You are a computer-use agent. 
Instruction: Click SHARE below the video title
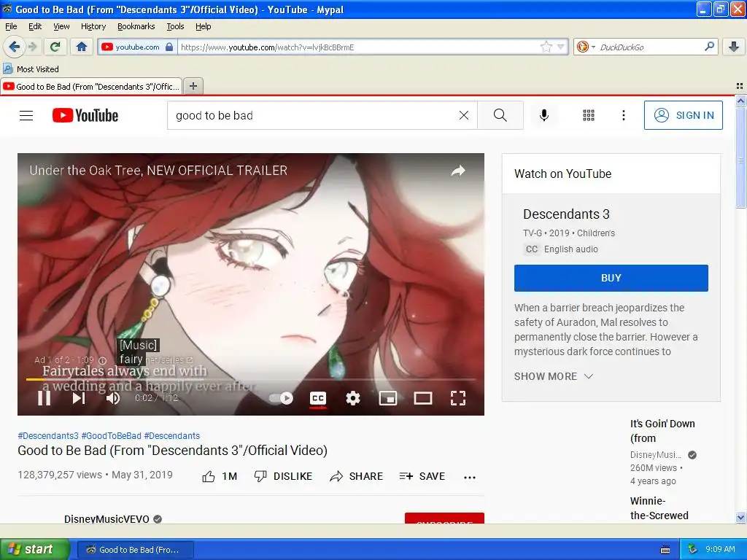356,476
